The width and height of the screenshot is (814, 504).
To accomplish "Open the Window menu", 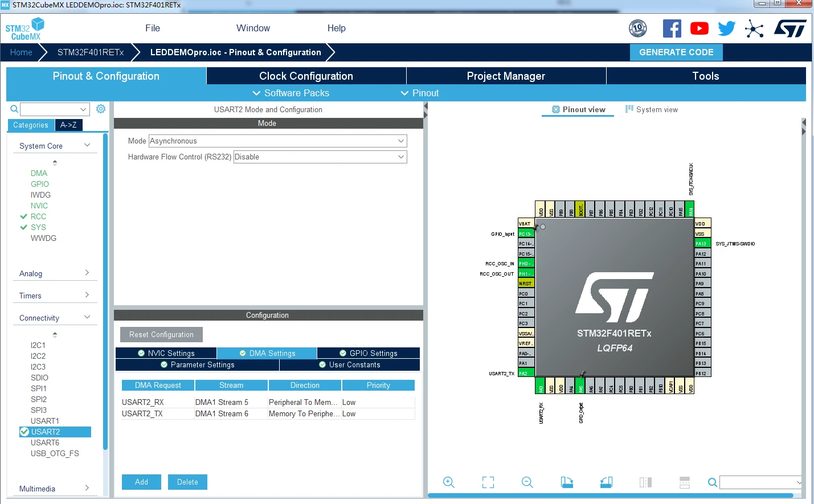I will (x=253, y=28).
